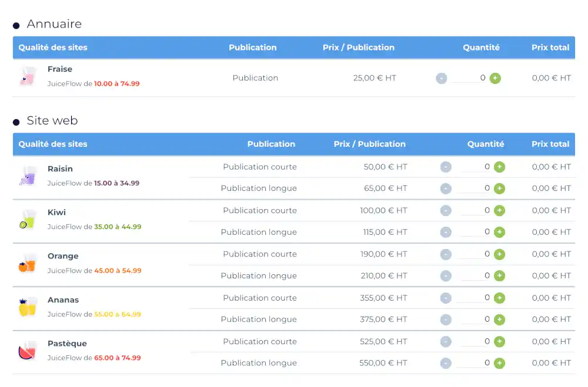Click Quantité header in Annuaire table
This screenshot has height=387, width=588.
tap(481, 48)
